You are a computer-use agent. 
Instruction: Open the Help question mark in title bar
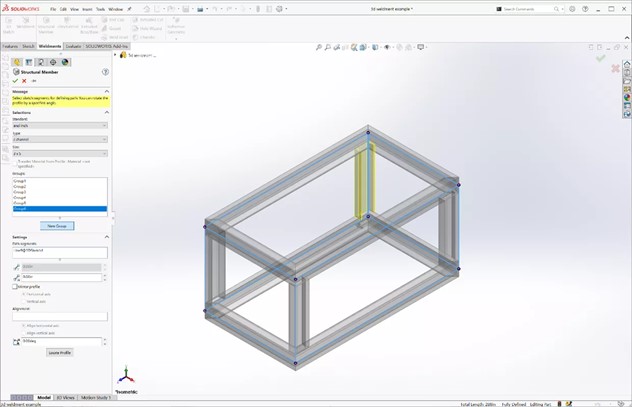(x=585, y=9)
